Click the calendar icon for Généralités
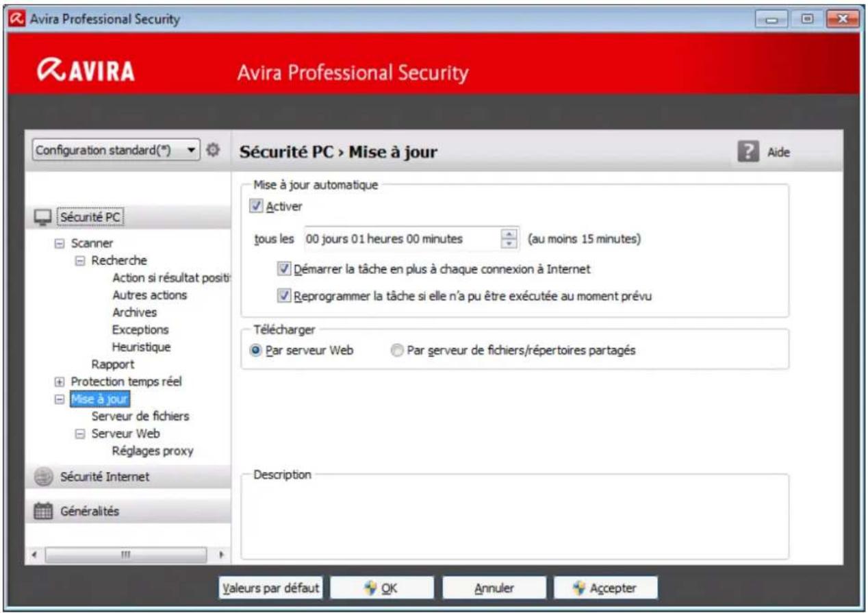The image size is (868, 613). point(43,511)
